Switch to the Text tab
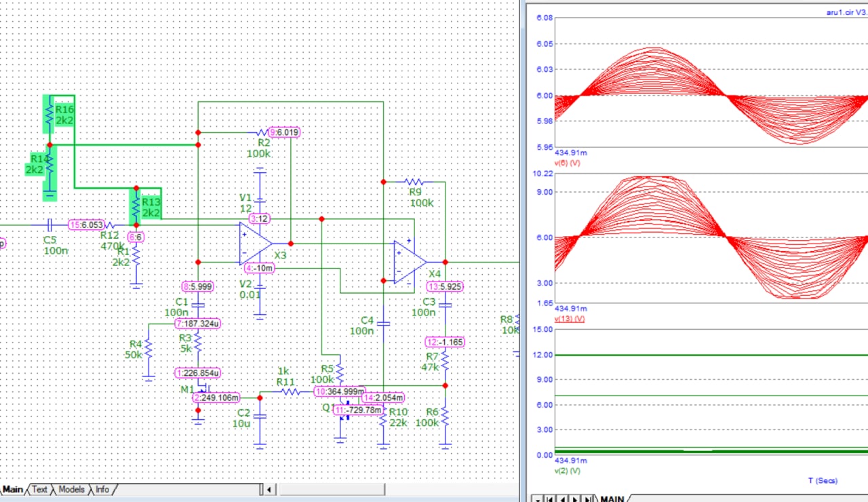This screenshot has width=868, height=502. tap(40, 489)
